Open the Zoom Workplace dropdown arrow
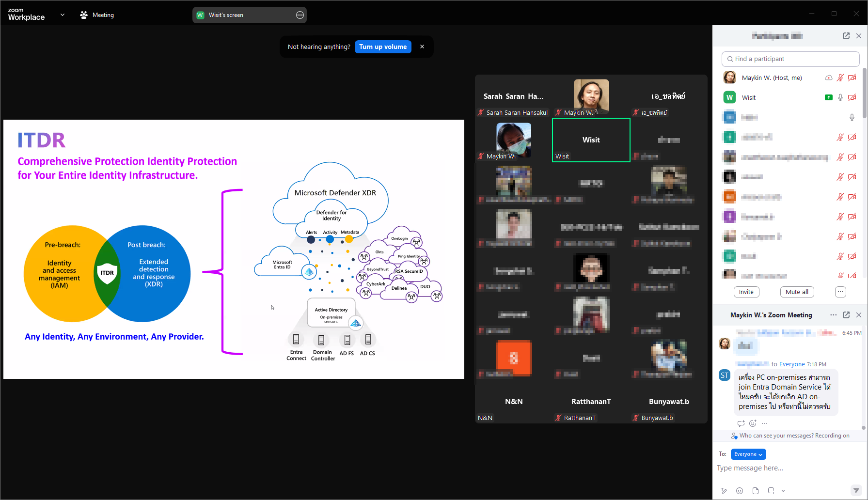Viewport: 868px width, 500px height. (62, 15)
